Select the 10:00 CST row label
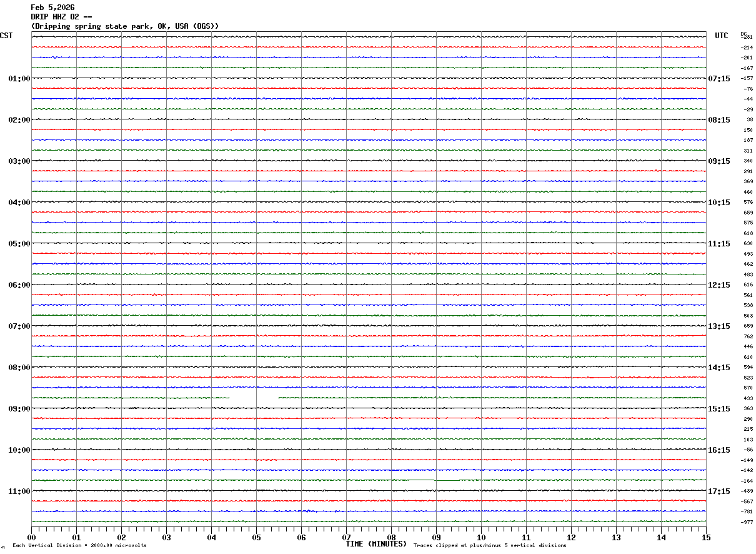 tap(19, 450)
